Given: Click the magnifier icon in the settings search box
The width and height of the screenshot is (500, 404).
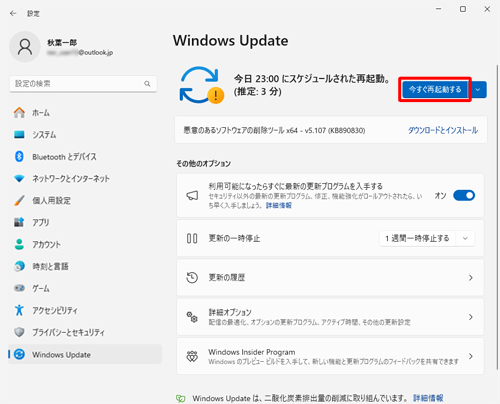Looking at the screenshot, I should tap(147, 84).
